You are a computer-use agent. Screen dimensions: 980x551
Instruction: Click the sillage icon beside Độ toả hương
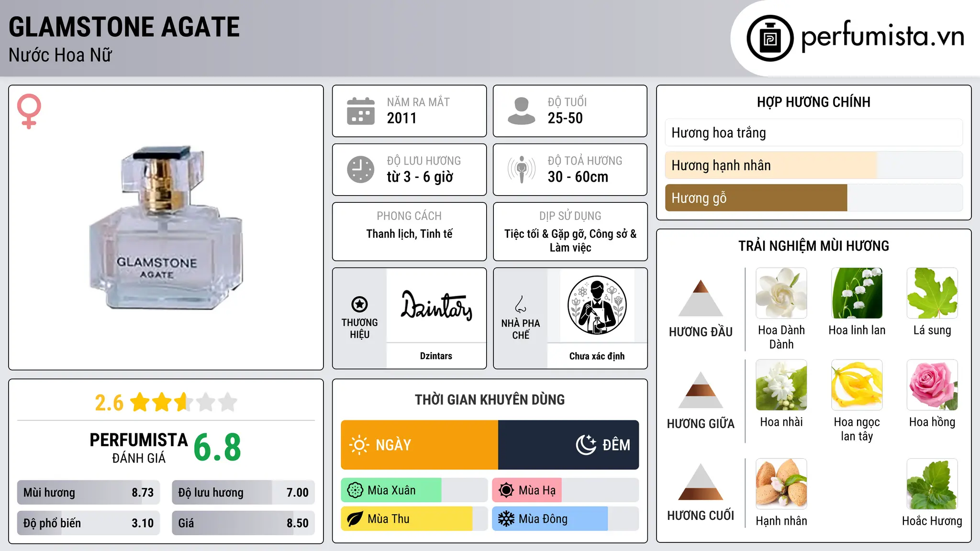click(521, 169)
